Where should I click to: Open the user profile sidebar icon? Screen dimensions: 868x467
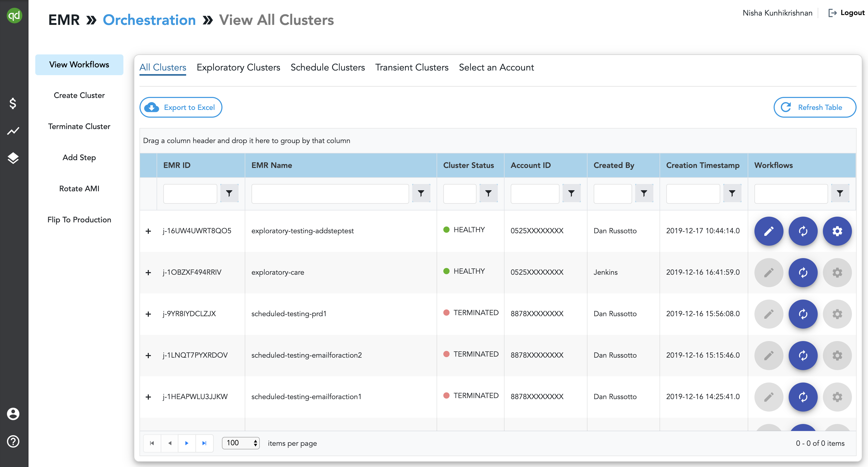(13, 414)
